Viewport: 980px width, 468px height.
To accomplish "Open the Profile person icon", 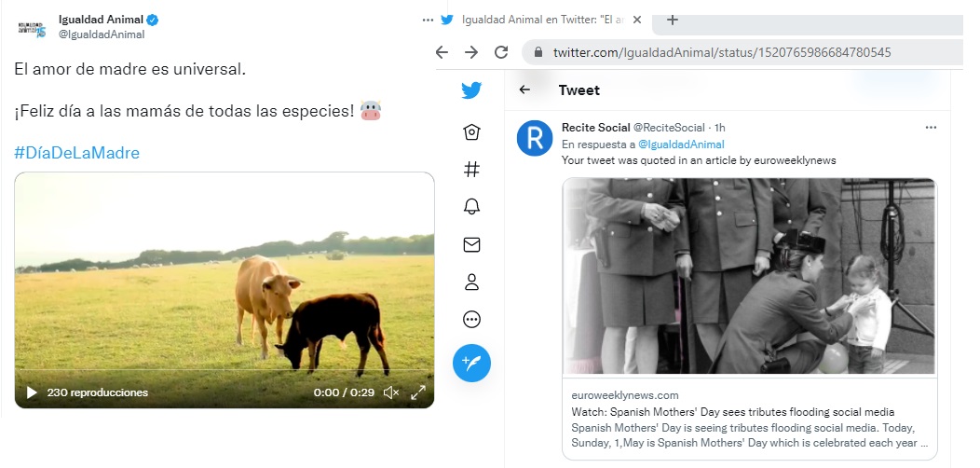I will [x=471, y=282].
